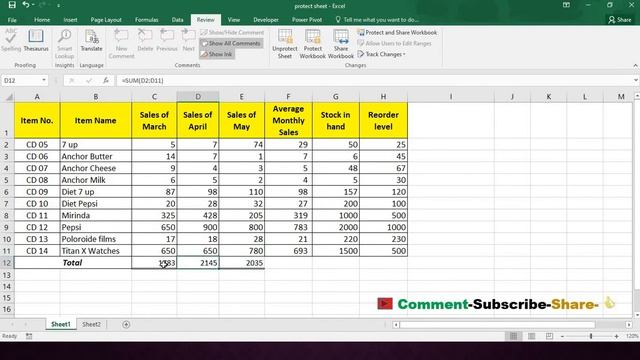
Task: Click the Undo arrow icon
Action: pyautogui.click(x=26, y=5)
